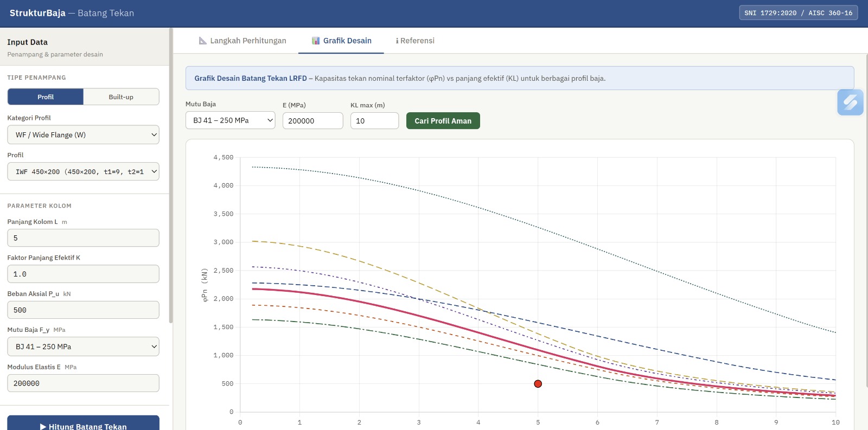Viewport: 868px width, 430px height.
Task: Click the KL max input field
Action: pos(374,121)
